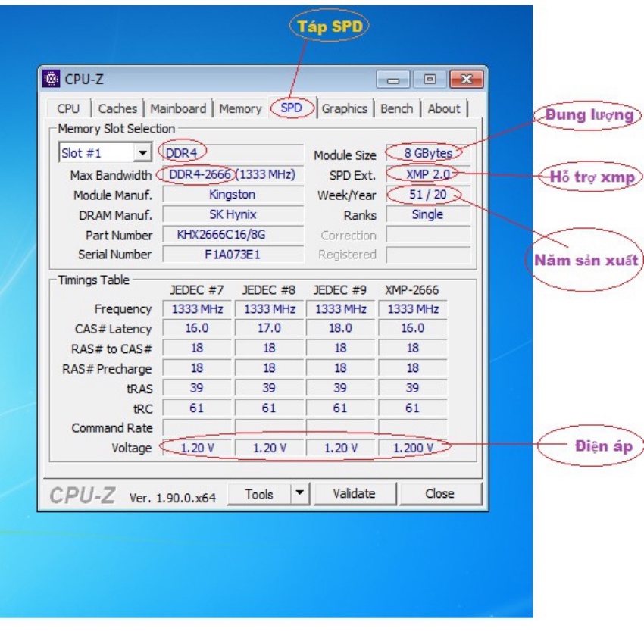The height and width of the screenshot is (644, 644).
Task: Click XMP-2666 frequency 1333 MHz cell
Action: coord(413,309)
